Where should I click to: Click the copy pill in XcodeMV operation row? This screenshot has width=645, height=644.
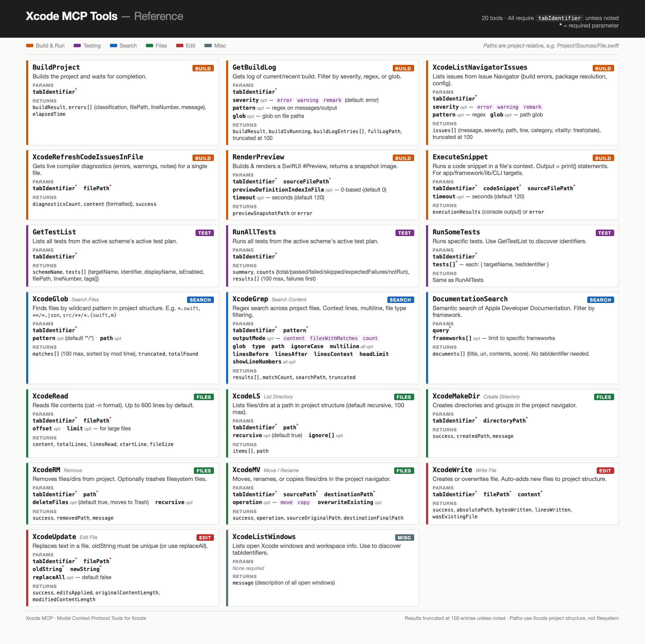(303, 502)
